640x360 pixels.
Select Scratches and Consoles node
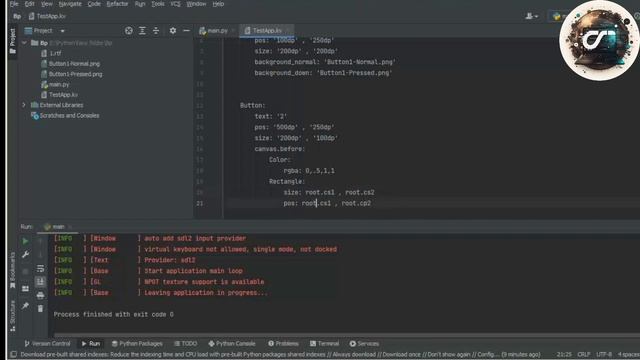(x=65, y=116)
